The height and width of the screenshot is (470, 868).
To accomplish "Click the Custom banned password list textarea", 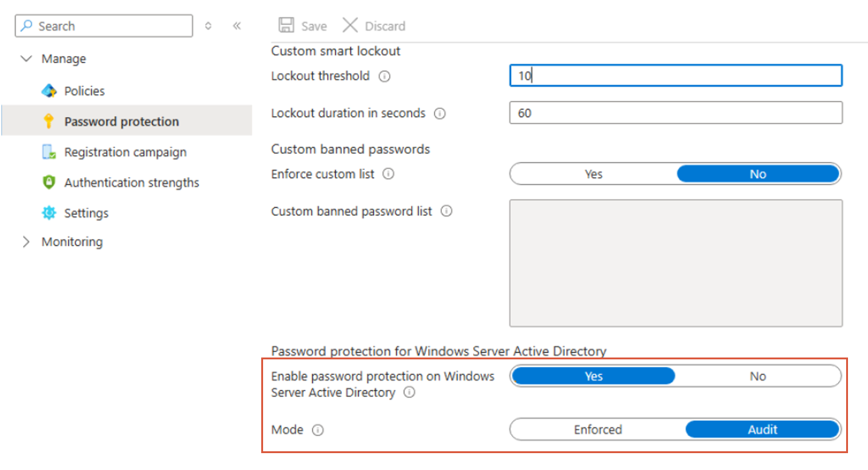I will [676, 263].
